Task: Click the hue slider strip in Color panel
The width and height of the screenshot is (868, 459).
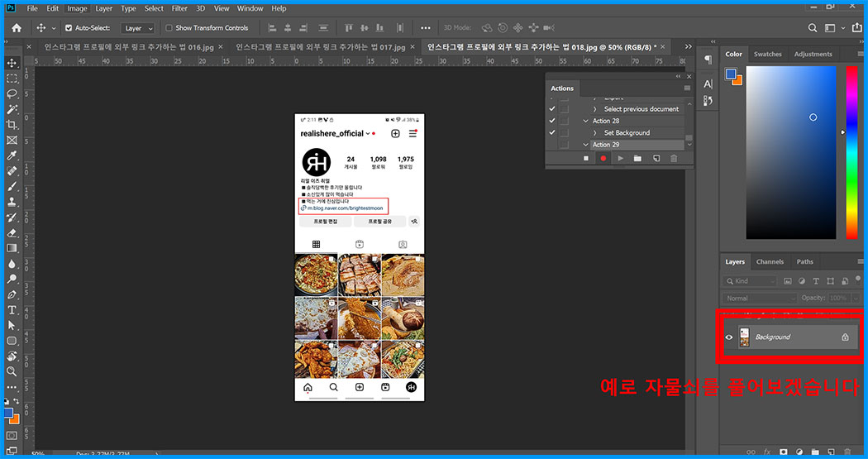Action: pos(851,152)
